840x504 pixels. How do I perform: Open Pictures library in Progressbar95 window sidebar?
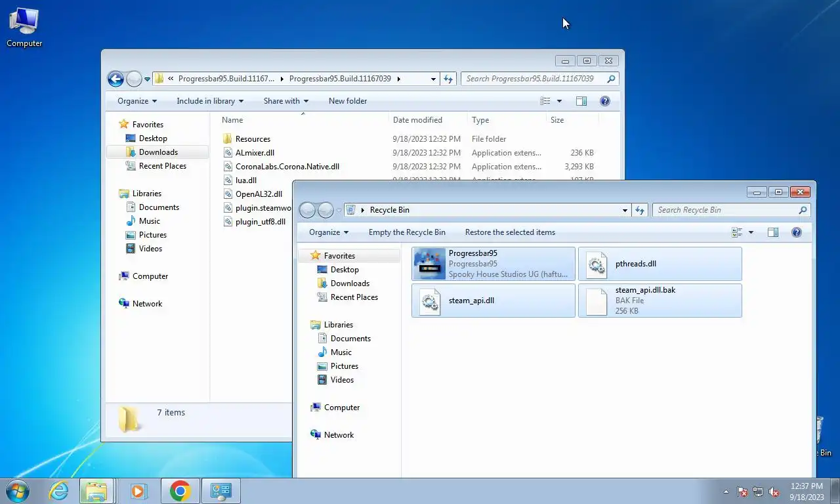tap(152, 235)
